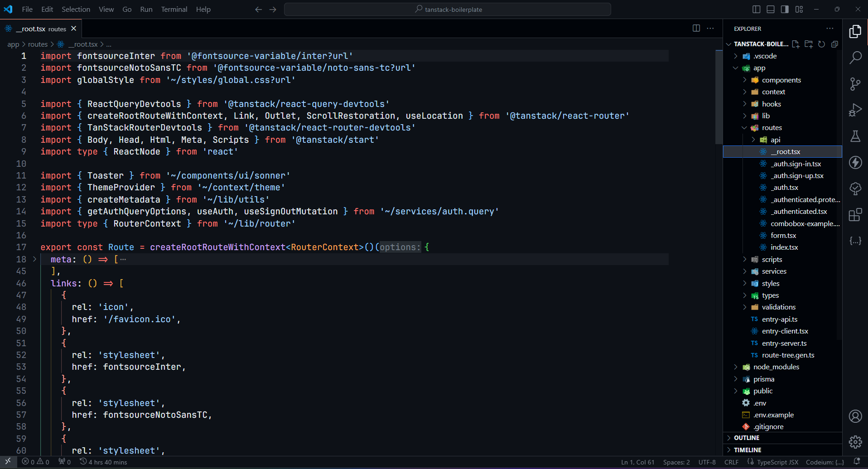Open the Accounts icon

855,416
